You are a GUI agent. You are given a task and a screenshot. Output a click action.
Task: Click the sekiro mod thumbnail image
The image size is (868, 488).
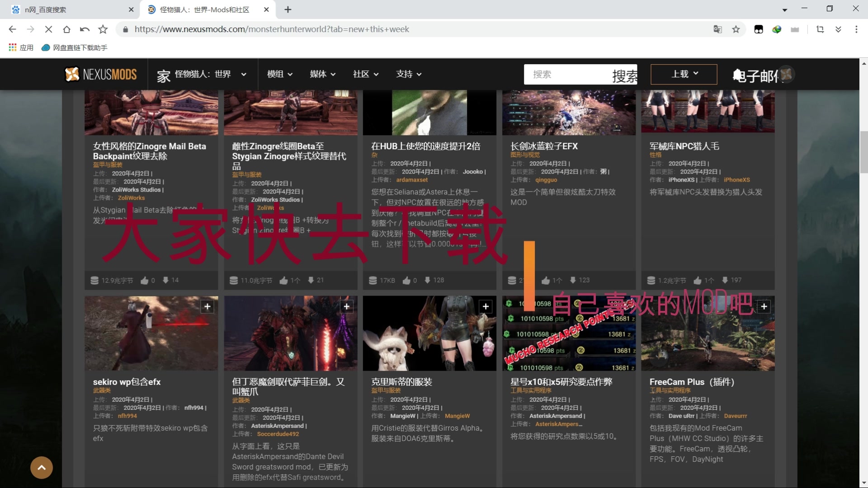point(151,333)
